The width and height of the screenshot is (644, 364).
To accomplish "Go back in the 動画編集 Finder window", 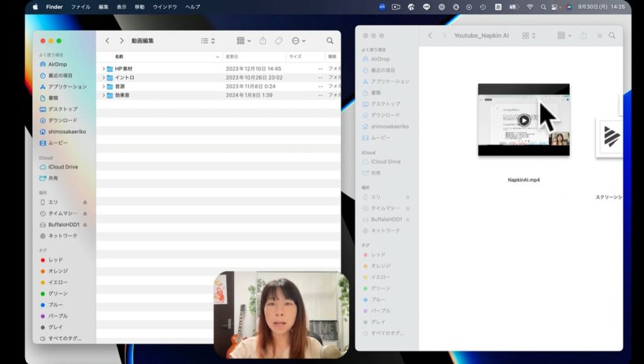I will pyautogui.click(x=108, y=41).
